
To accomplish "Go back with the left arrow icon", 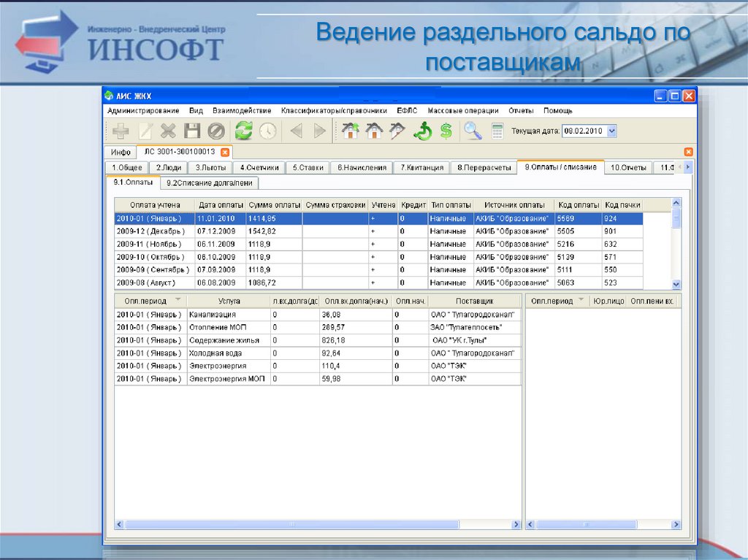I will pos(297,131).
